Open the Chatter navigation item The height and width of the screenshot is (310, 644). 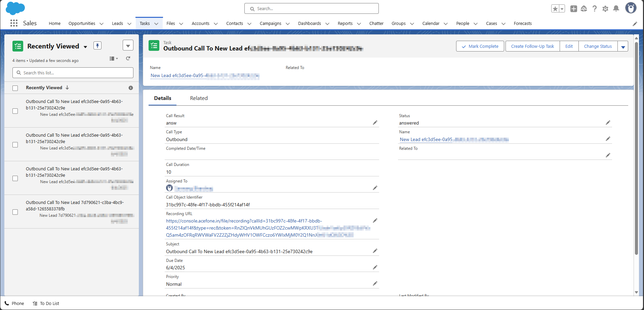pos(376,24)
